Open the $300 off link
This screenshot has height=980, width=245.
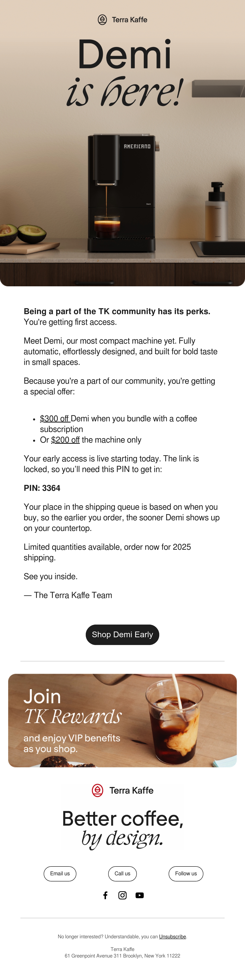(55, 418)
